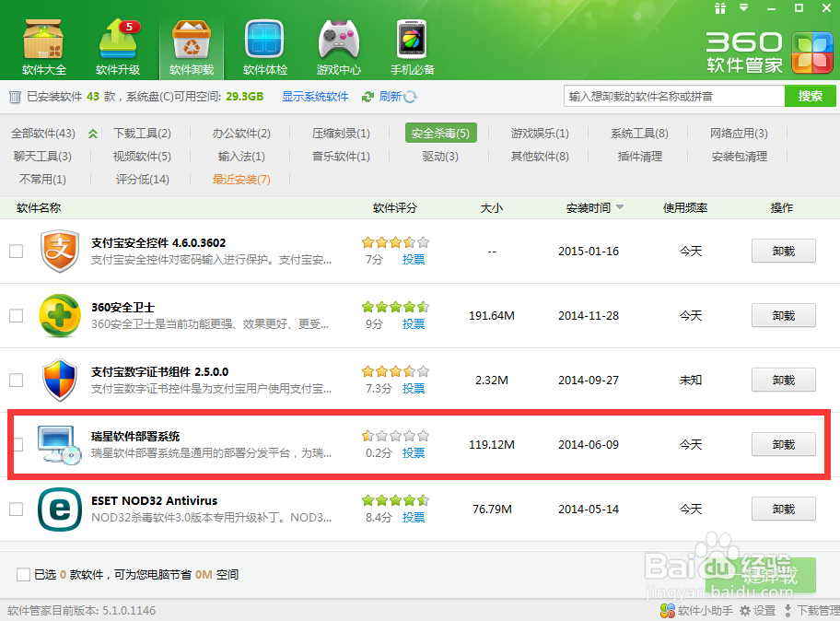840x621 pixels.
Task: Select the 下载工具(2) category
Action: [x=142, y=134]
